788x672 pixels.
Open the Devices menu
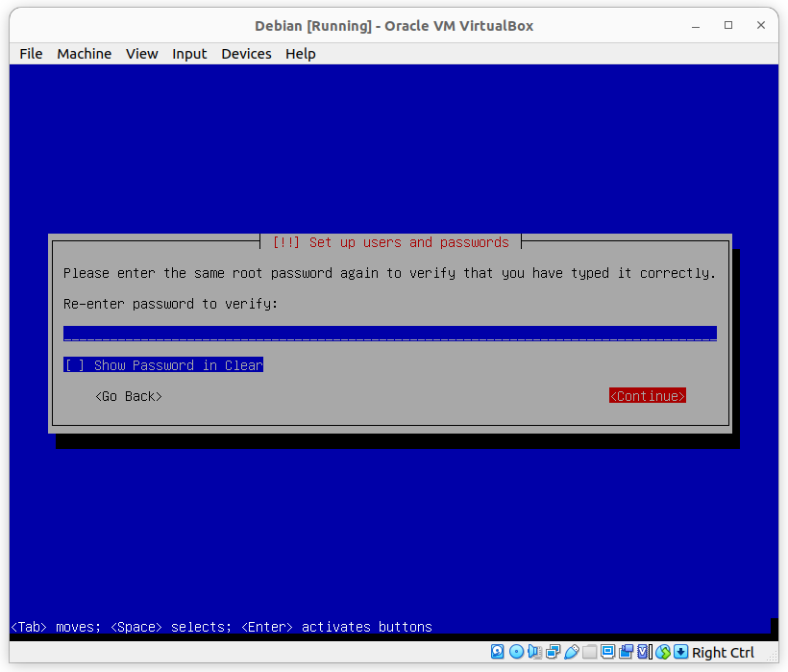tap(246, 54)
